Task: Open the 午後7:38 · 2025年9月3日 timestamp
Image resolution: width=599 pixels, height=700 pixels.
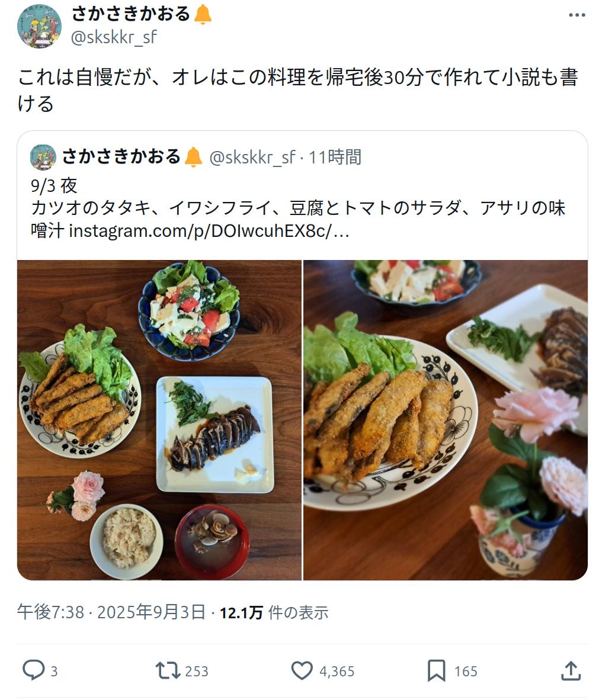Action: (x=111, y=612)
